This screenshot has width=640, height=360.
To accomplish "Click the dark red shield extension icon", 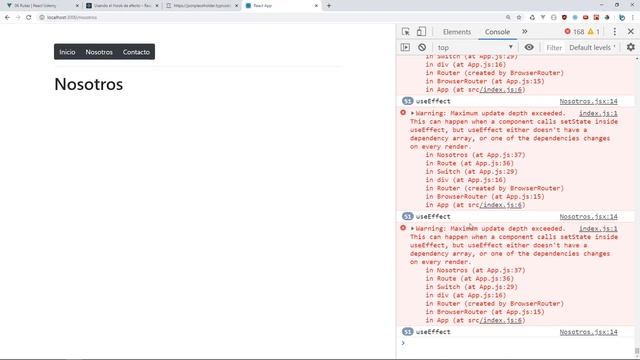I will click(564, 18).
